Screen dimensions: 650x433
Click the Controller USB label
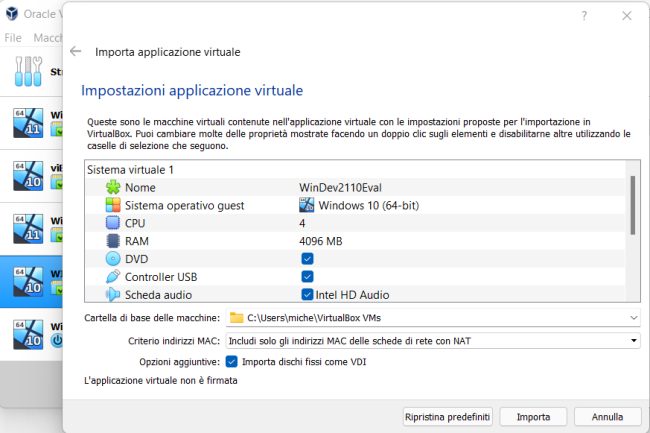point(161,277)
